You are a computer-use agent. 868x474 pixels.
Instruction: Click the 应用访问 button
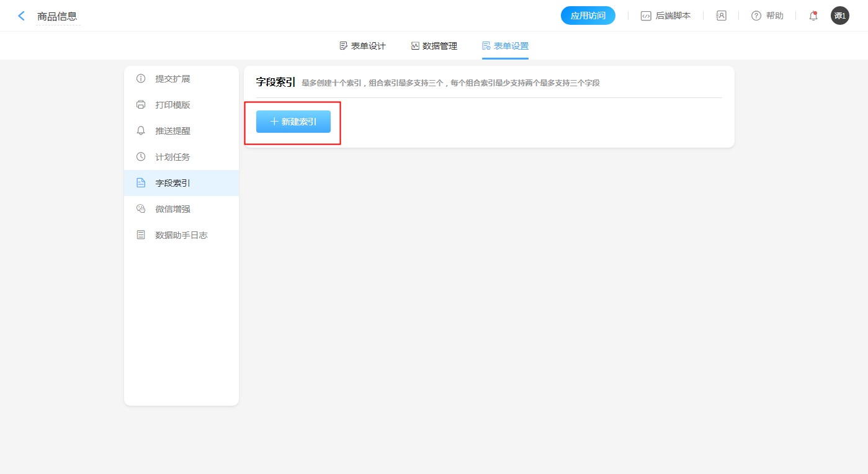(588, 16)
